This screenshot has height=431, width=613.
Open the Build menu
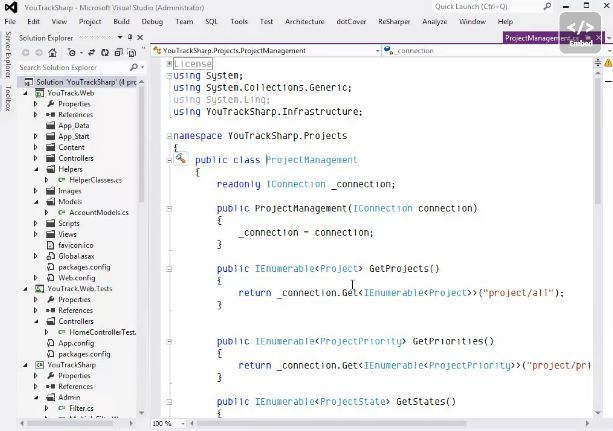coord(121,22)
